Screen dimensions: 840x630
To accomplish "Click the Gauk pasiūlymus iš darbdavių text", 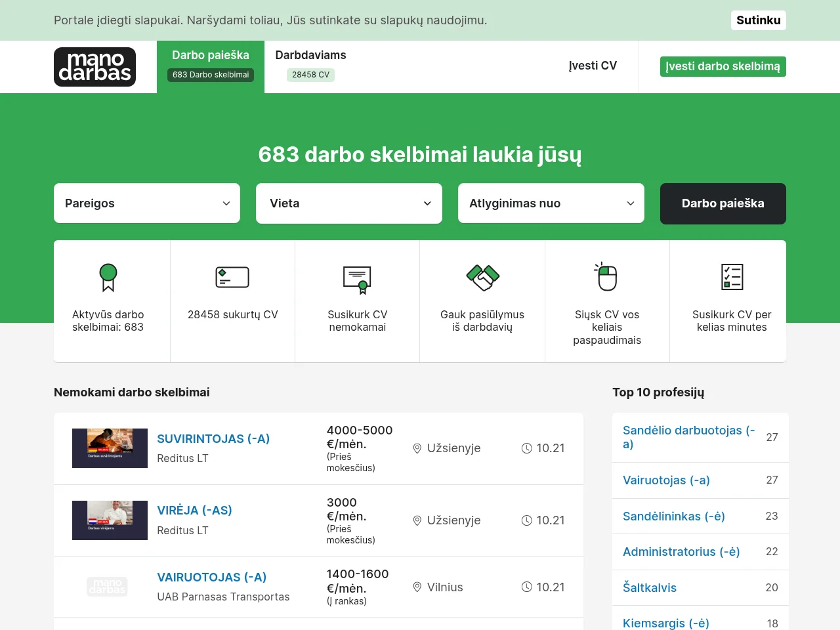I will click(x=482, y=321).
